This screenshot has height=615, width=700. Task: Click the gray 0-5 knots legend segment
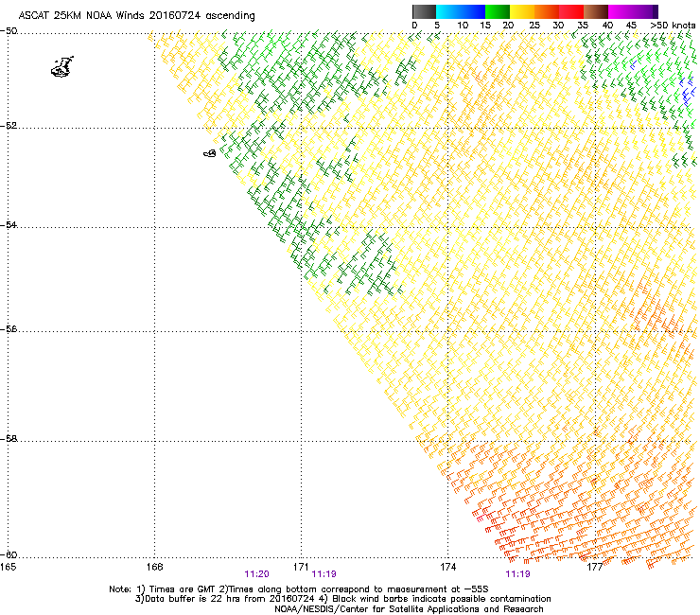click(x=424, y=11)
